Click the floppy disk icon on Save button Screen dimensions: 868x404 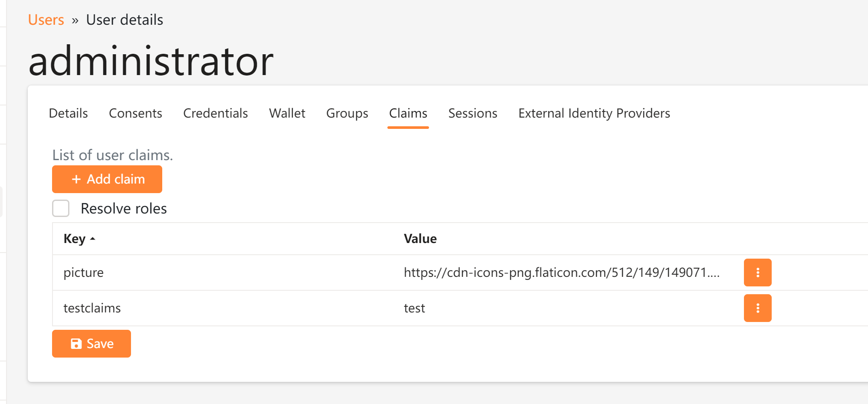point(76,343)
